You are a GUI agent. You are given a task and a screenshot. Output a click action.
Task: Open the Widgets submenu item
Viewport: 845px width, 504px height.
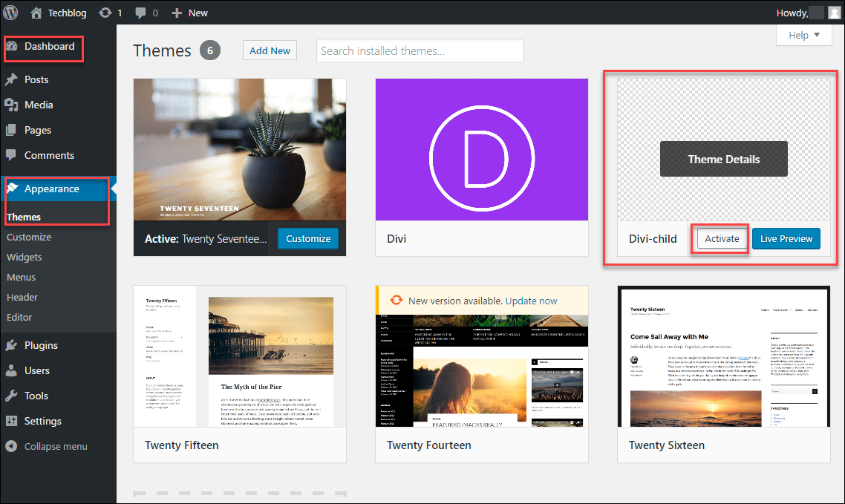pyautogui.click(x=25, y=257)
